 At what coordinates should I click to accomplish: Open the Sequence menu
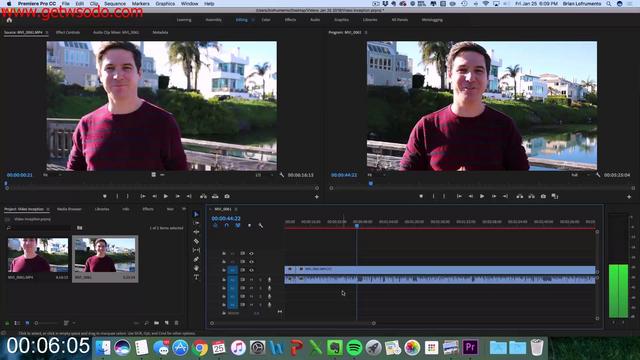pyautogui.click(x=115, y=4)
